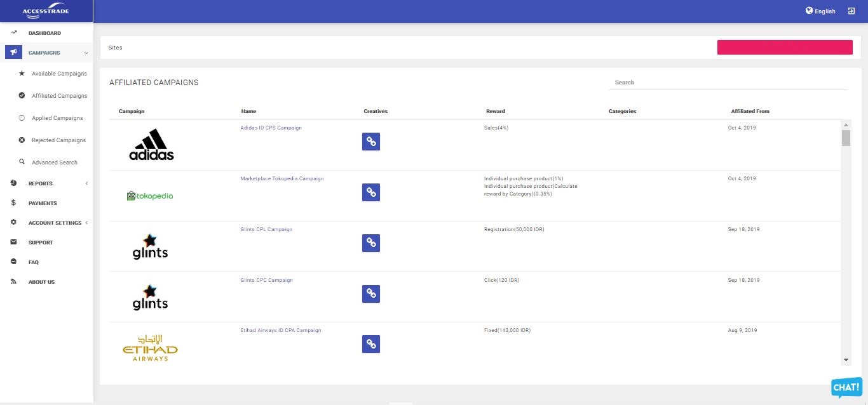
Task: Open creatives link icon for Glints CPL
Action: point(371,243)
